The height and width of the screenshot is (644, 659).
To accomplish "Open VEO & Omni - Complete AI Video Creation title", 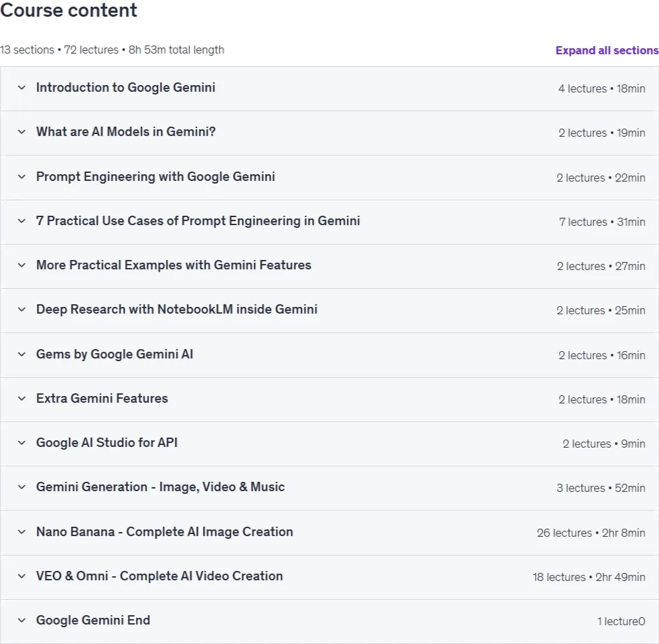I will coord(159,576).
